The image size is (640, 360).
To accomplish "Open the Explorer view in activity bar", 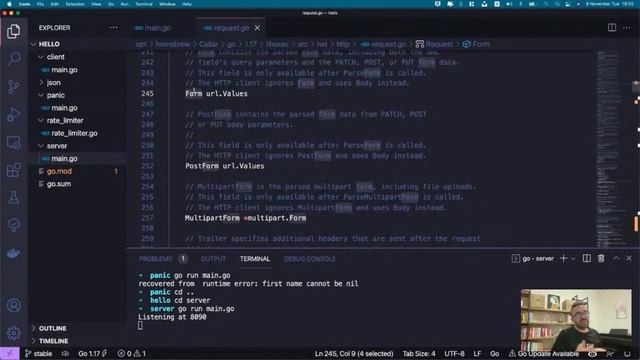I will pos(13,31).
